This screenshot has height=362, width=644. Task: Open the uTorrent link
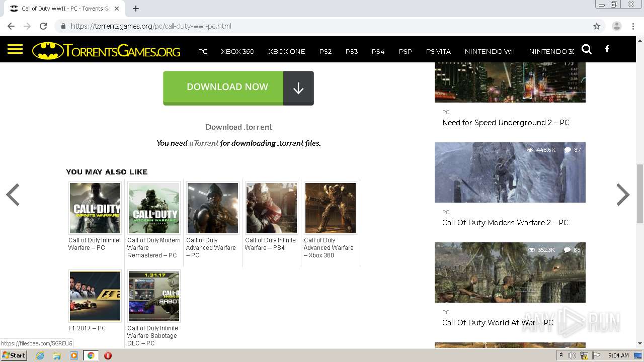[x=204, y=143]
